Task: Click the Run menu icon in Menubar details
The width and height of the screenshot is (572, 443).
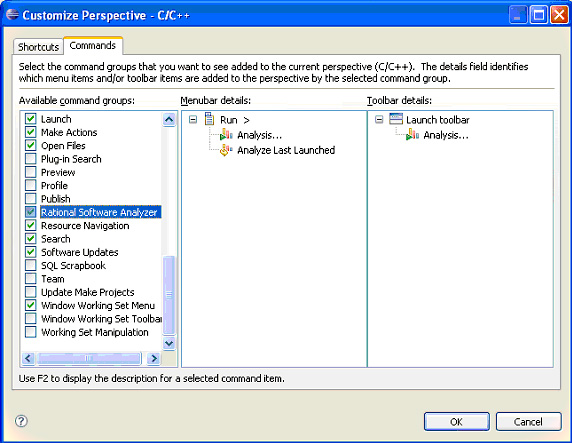Action: click(209, 119)
